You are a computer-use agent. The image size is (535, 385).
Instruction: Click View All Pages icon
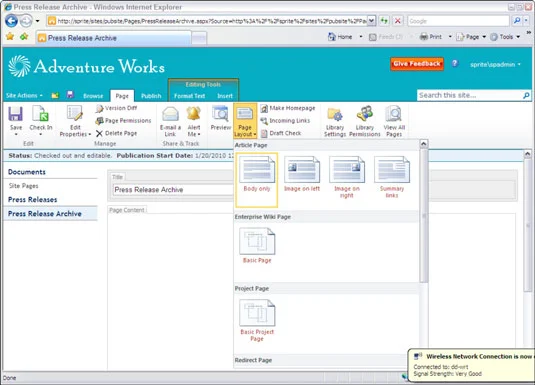[x=394, y=114]
